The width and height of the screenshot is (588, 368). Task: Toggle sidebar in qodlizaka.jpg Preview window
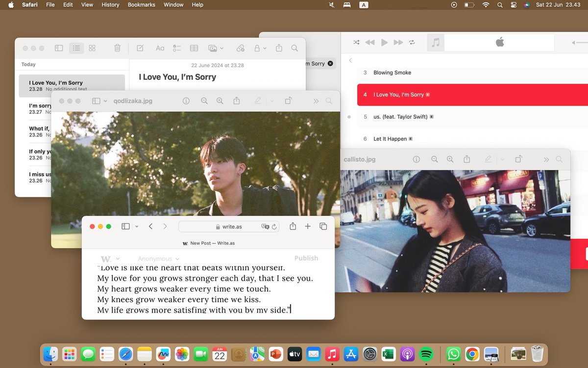(96, 101)
